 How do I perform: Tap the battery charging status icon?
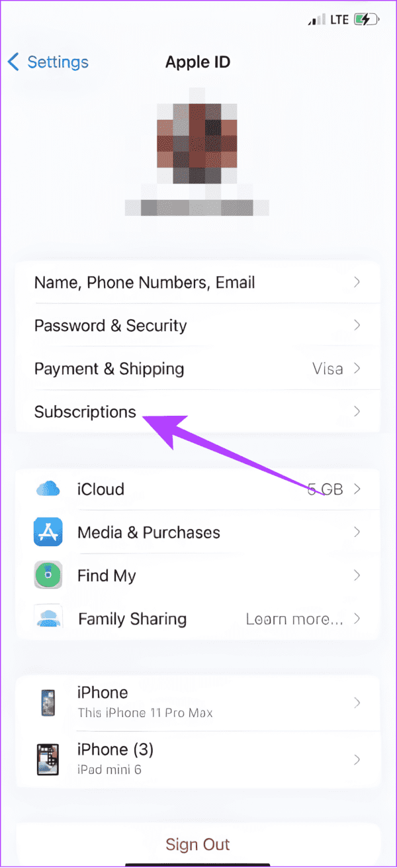point(365,20)
